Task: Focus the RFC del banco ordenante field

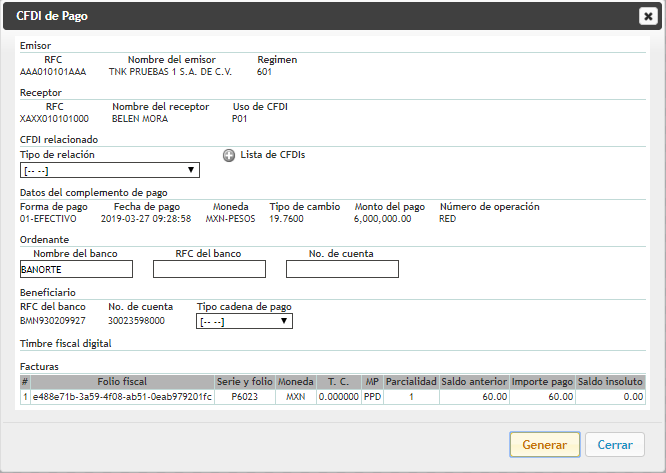Action: (209, 269)
